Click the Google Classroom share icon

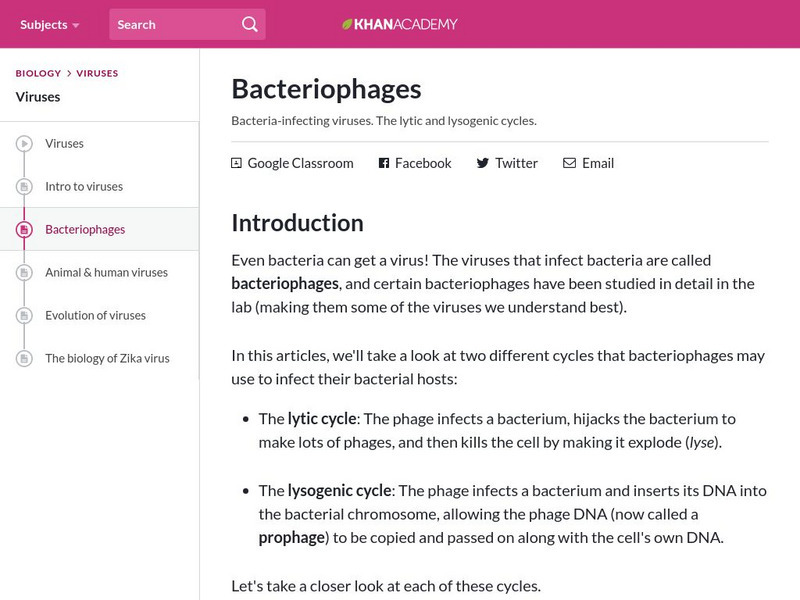237,163
